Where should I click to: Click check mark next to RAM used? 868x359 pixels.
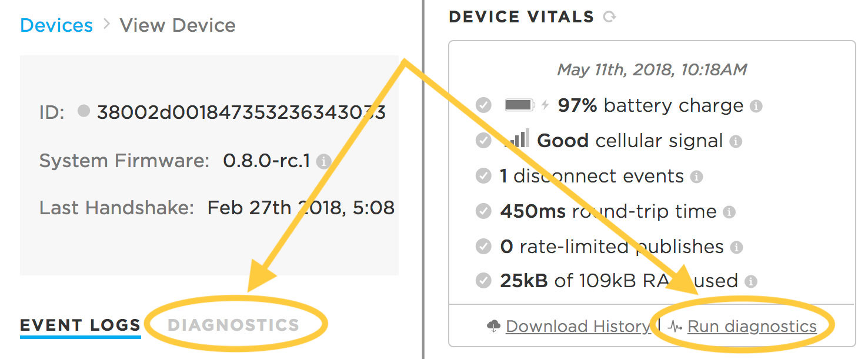483,281
